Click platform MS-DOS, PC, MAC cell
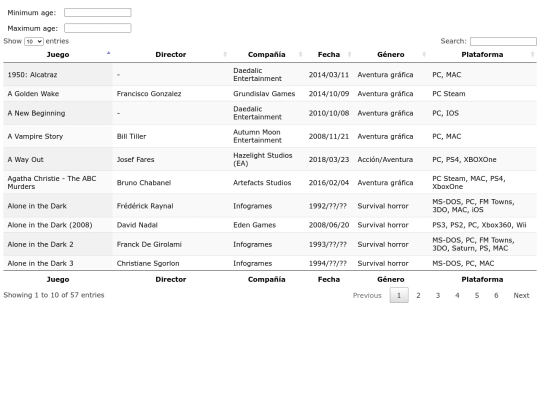This screenshot has width=540, height=405. [482, 263]
